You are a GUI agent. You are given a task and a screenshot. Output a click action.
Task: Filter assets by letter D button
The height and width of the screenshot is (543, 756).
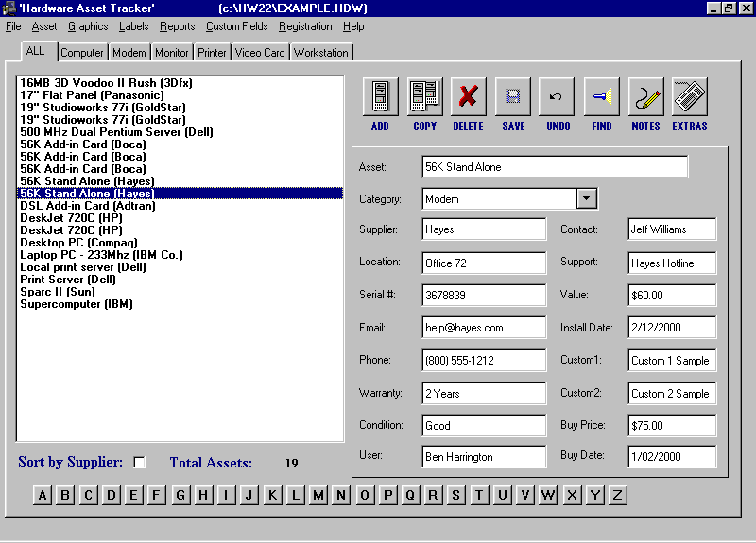(x=112, y=495)
